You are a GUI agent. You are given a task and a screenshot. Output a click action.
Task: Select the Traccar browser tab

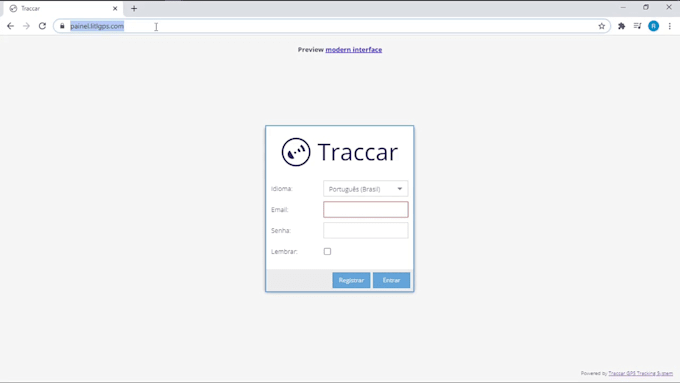point(63,8)
